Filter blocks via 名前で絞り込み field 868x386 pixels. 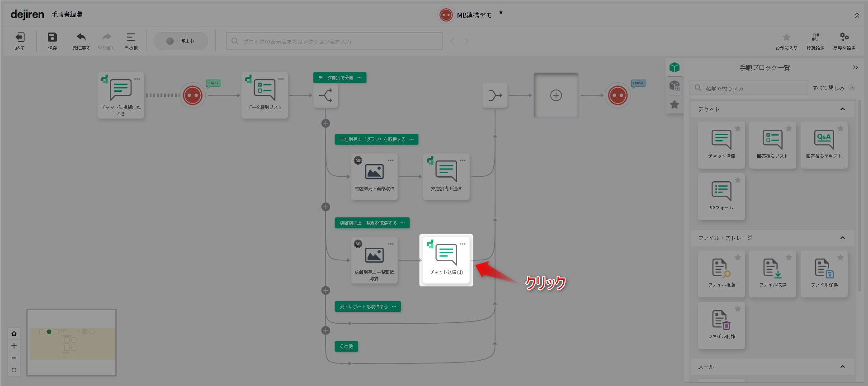[x=750, y=88]
